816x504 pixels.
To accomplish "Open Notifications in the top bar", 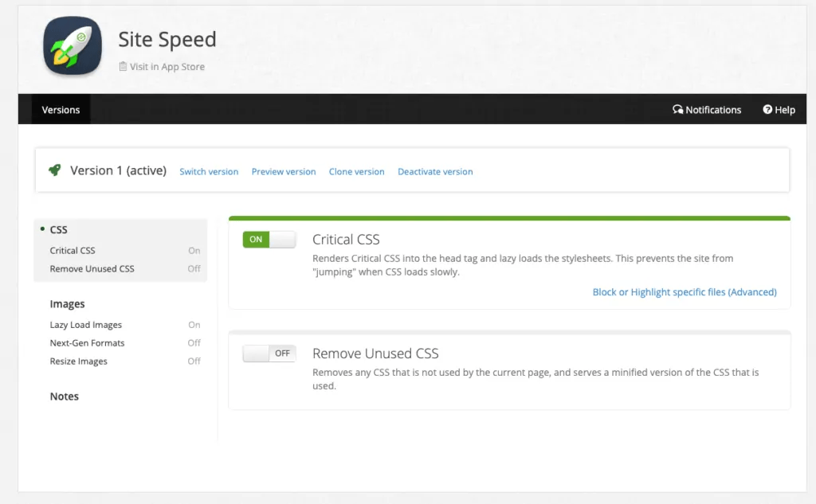I will click(x=707, y=109).
